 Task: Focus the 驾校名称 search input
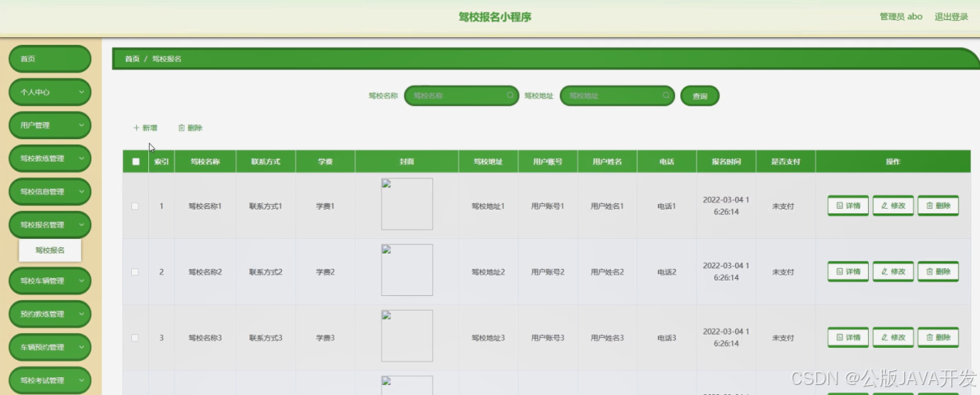(x=461, y=96)
